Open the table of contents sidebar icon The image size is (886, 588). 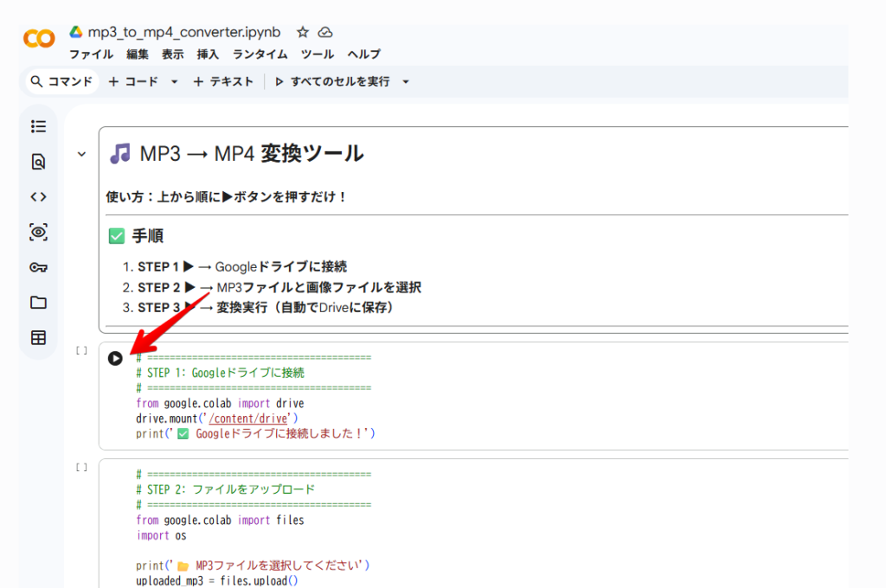(x=38, y=126)
